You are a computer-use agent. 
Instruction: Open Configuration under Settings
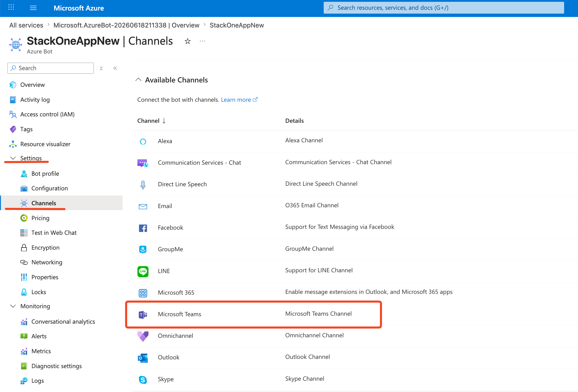pyautogui.click(x=50, y=188)
